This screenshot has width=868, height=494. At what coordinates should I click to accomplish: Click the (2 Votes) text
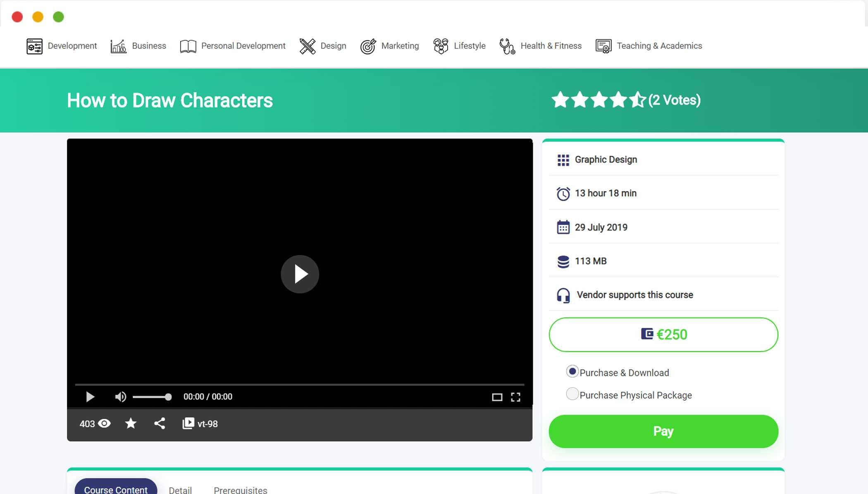tap(674, 100)
